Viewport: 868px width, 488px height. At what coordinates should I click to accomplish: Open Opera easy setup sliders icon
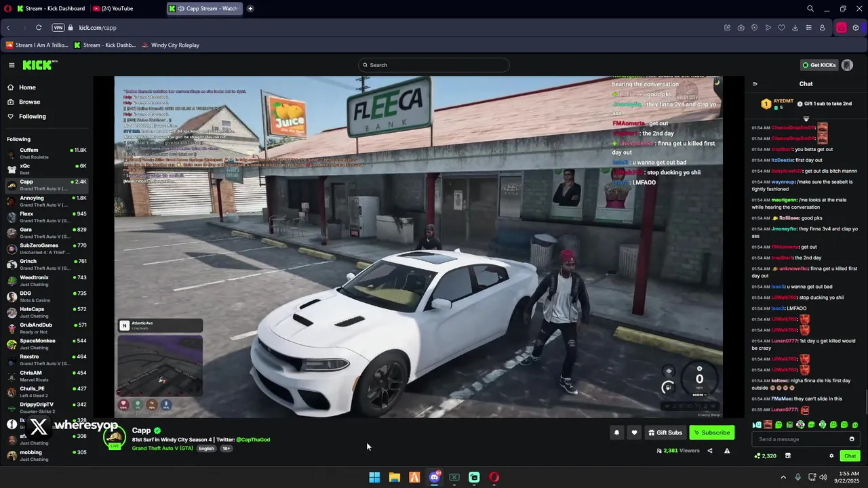pyautogui.click(x=808, y=28)
